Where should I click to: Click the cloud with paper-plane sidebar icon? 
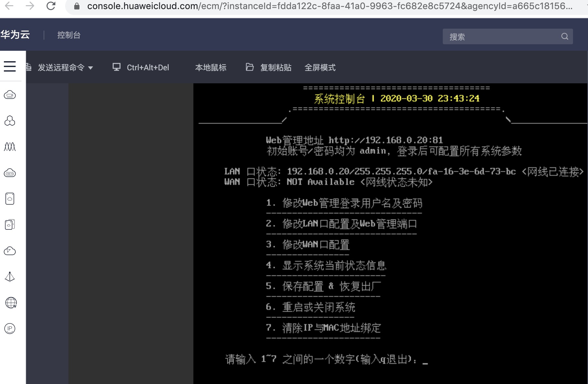10,251
